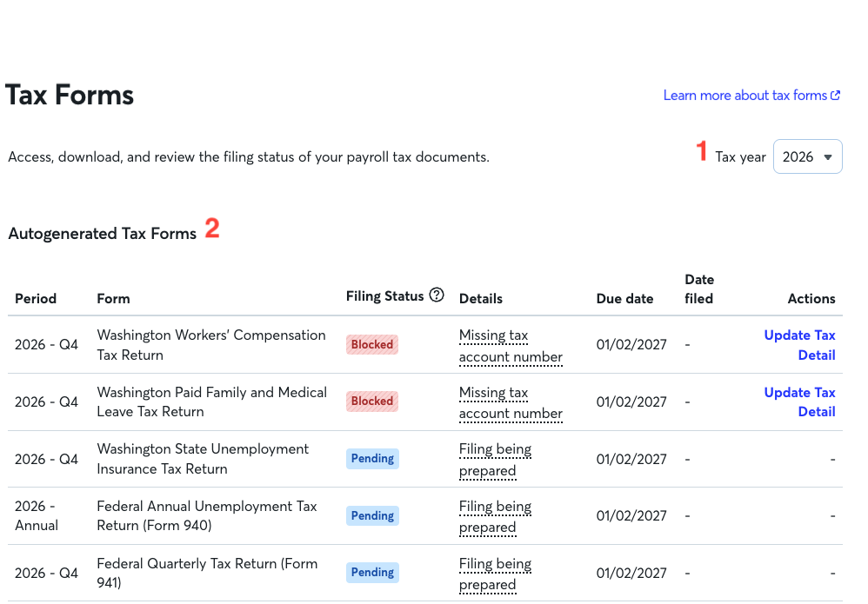Viewport: 868px width, 604px height.
Task: Click Missing tax account number for Workers' Compensation
Action: (x=511, y=346)
